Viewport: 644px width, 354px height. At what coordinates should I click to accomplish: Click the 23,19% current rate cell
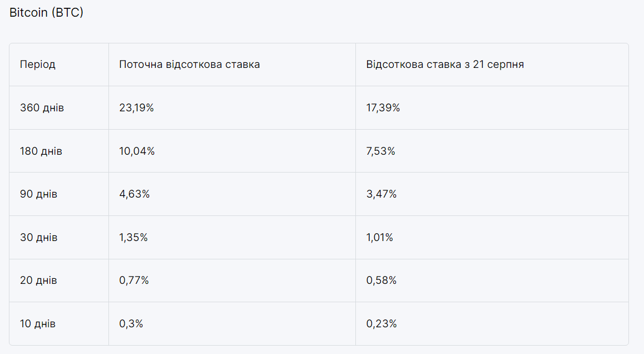(136, 108)
